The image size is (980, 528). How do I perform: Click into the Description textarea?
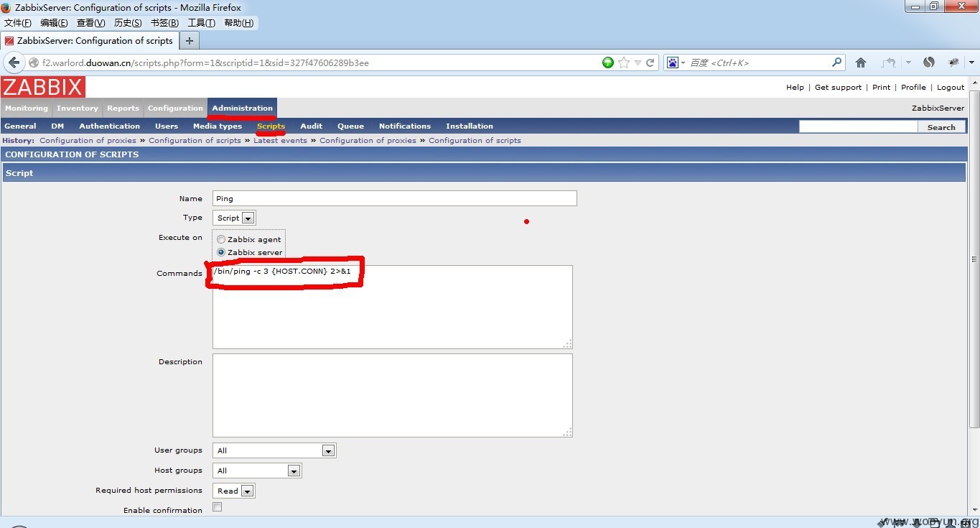click(x=393, y=395)
